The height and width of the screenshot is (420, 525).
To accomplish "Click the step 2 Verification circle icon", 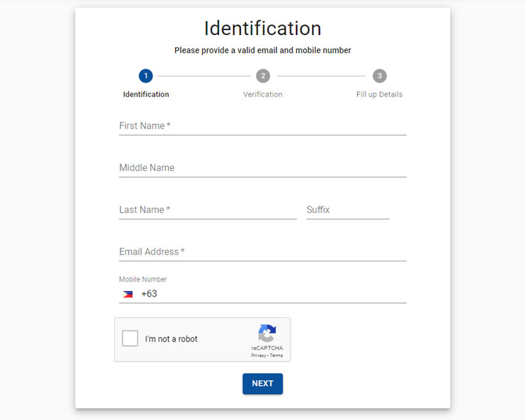I will (262, 76).
